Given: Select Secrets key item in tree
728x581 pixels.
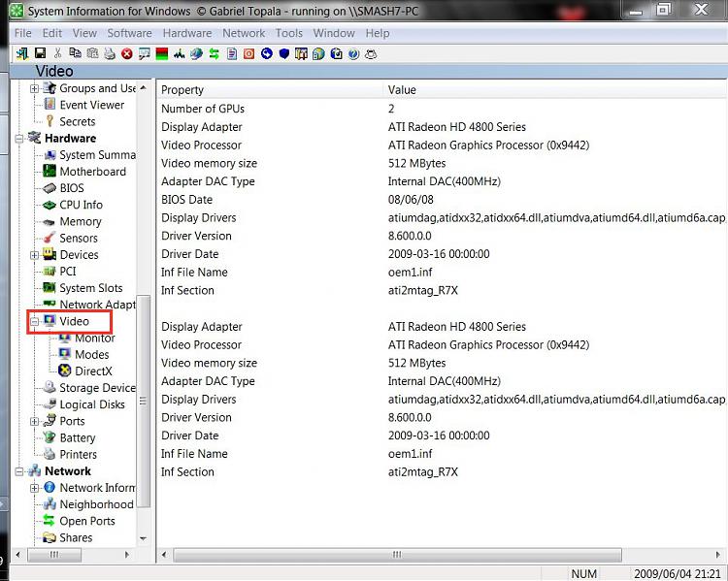Looking at the screenshot, I should 77,121.
